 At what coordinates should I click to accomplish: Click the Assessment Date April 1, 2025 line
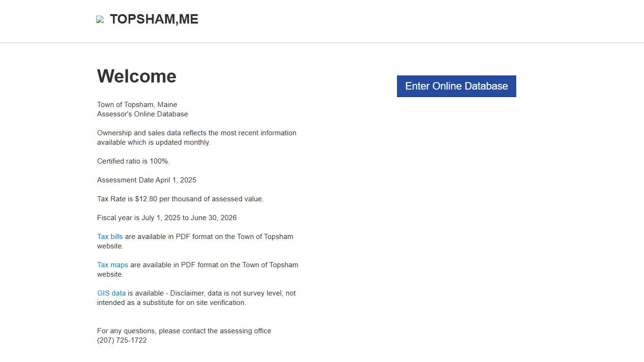[147, 180]
